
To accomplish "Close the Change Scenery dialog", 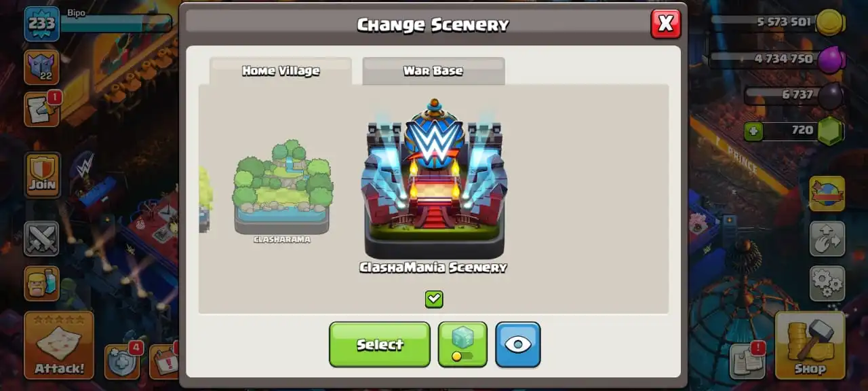I will pyautogui.click(x=666, y=24).
